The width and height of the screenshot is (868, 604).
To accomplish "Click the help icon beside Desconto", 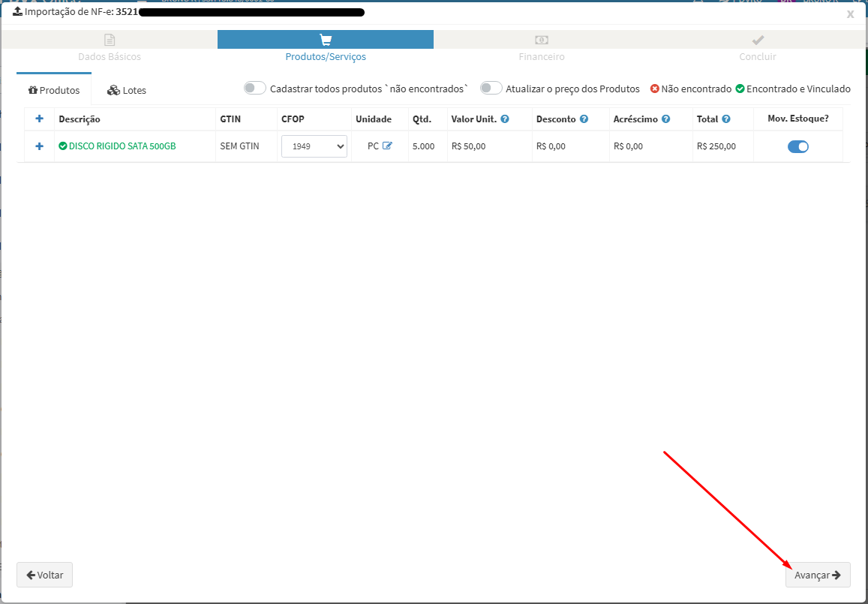I will tap(584, 119).
